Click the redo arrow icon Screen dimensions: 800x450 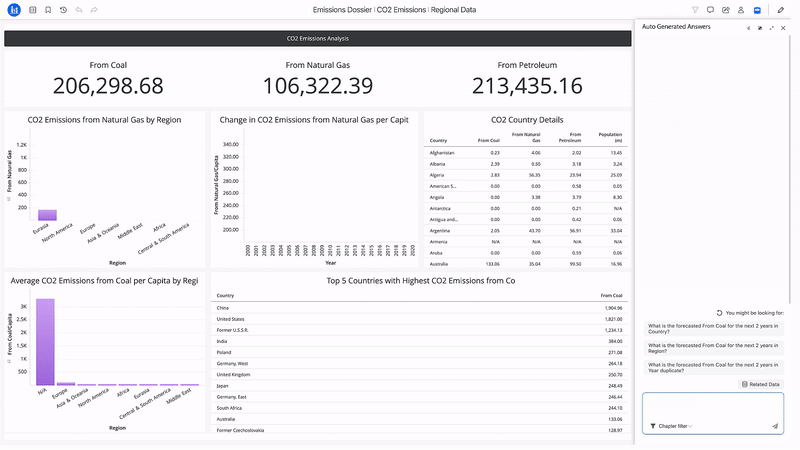(x=94, y=10)
